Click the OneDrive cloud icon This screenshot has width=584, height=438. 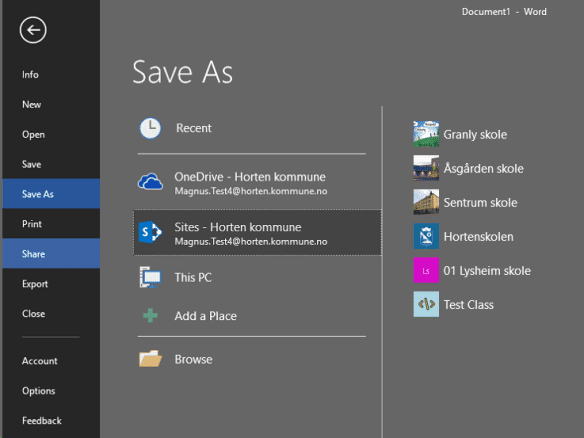(150, 182)
